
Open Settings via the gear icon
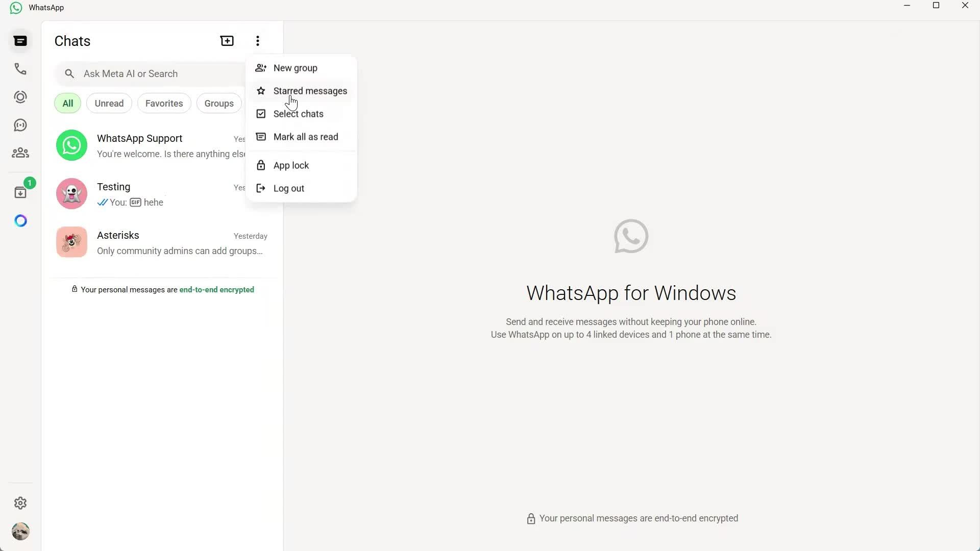(20, 503)
